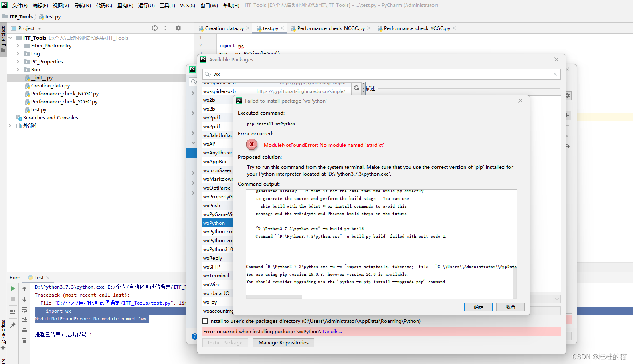Open the 编辑(E) menu
Image resolution: width=633 pixels, height=364 pixels.
(x=40, y=5)
